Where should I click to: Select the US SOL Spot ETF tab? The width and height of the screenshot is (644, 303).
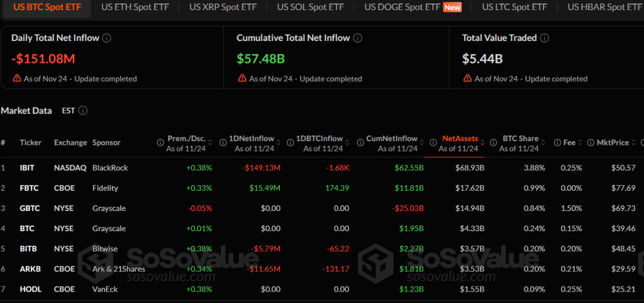(311, 8)
